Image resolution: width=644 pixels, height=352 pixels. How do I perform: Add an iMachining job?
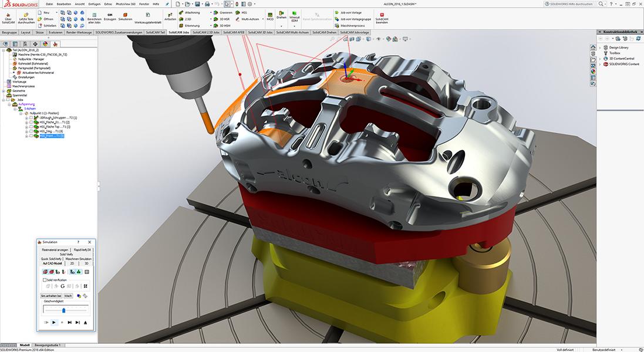point(190,13)
